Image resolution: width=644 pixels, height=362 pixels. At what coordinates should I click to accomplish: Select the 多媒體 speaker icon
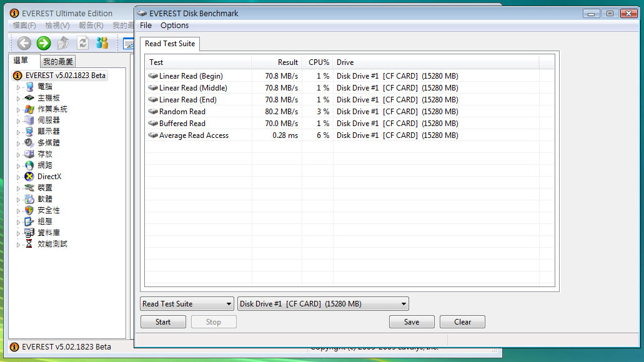coord(29,143)
